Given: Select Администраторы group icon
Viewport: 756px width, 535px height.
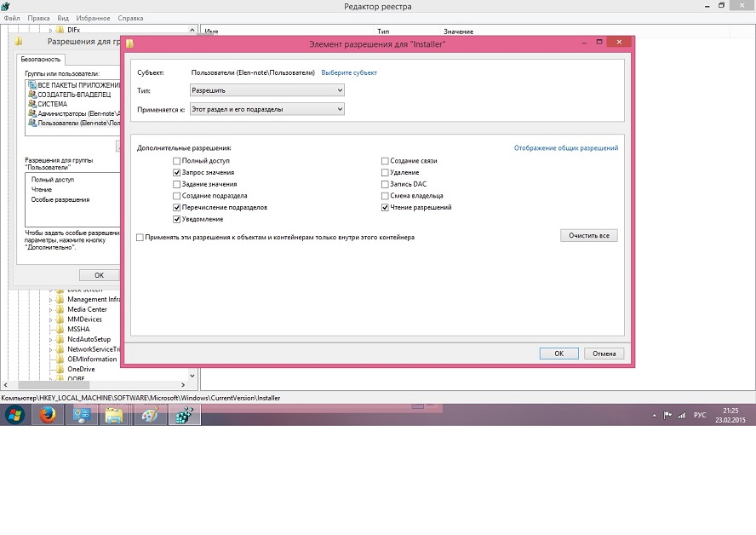Looking at the screenshot, I should (32, 113).
